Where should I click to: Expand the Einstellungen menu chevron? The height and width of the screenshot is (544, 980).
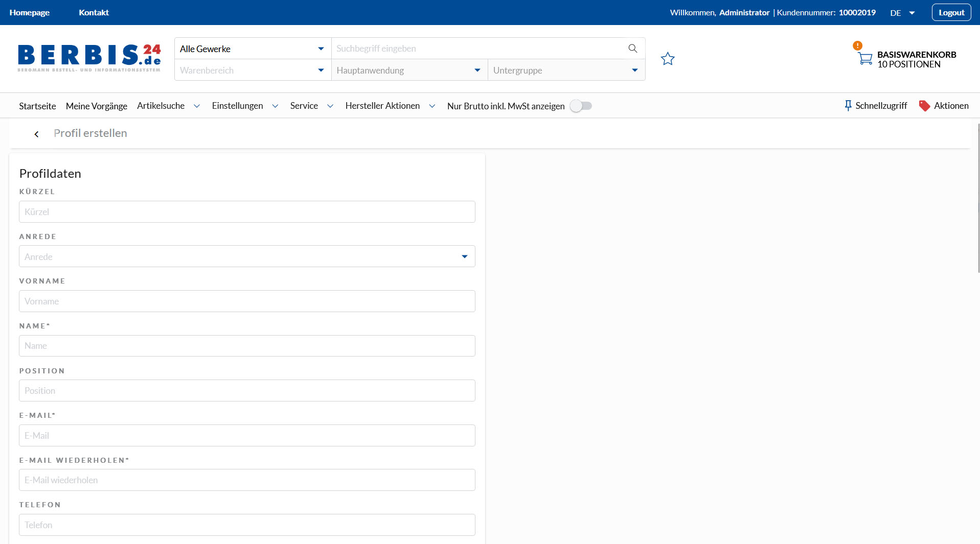click(275, 106)
